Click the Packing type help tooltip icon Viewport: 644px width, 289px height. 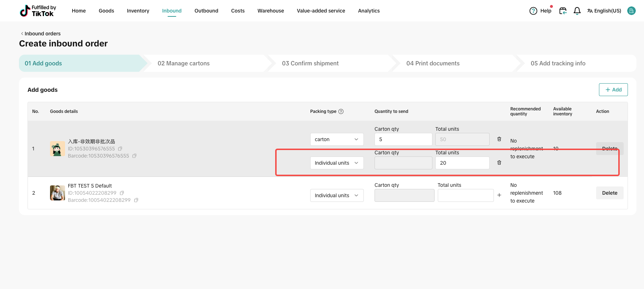[341, 111]
